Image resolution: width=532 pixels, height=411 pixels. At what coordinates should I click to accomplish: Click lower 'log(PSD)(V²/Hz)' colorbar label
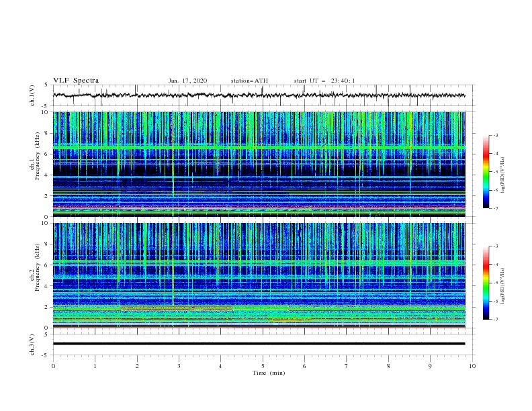(x=503, y=286)
